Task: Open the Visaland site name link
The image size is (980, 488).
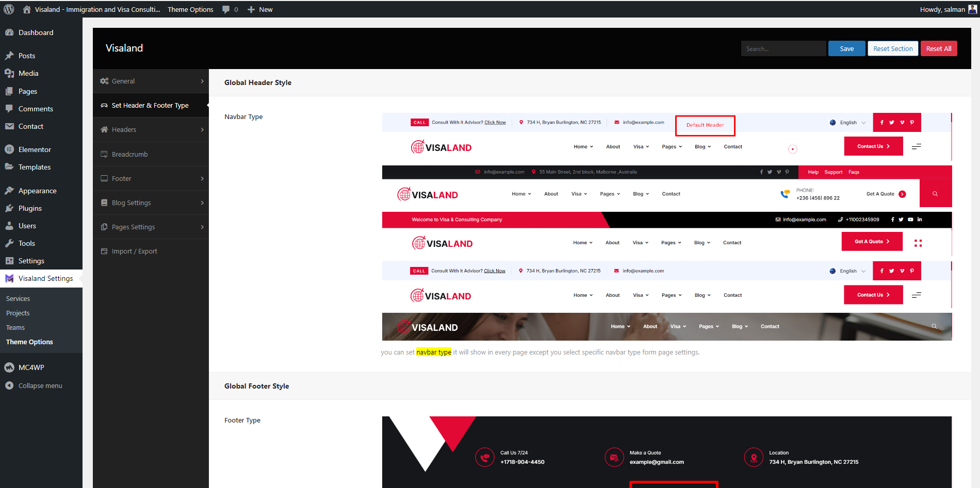Action: [97, 9]
